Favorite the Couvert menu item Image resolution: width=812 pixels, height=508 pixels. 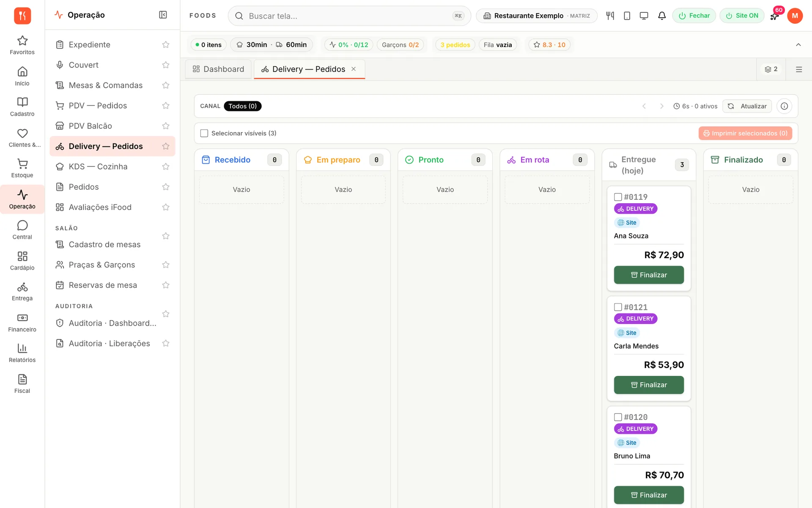[166, 65]
